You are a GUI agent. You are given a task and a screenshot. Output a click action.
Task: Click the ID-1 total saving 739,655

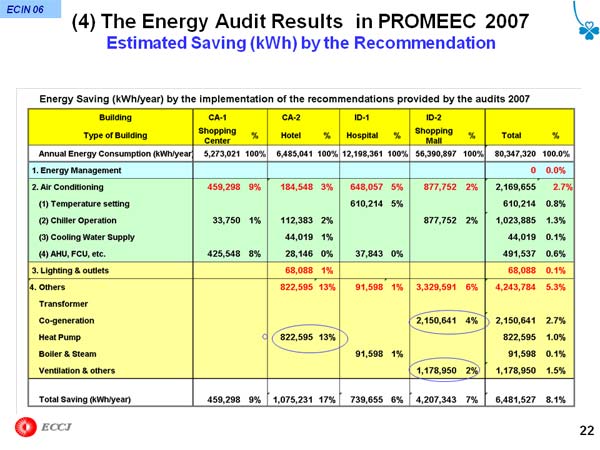click(x=367, y=400)
